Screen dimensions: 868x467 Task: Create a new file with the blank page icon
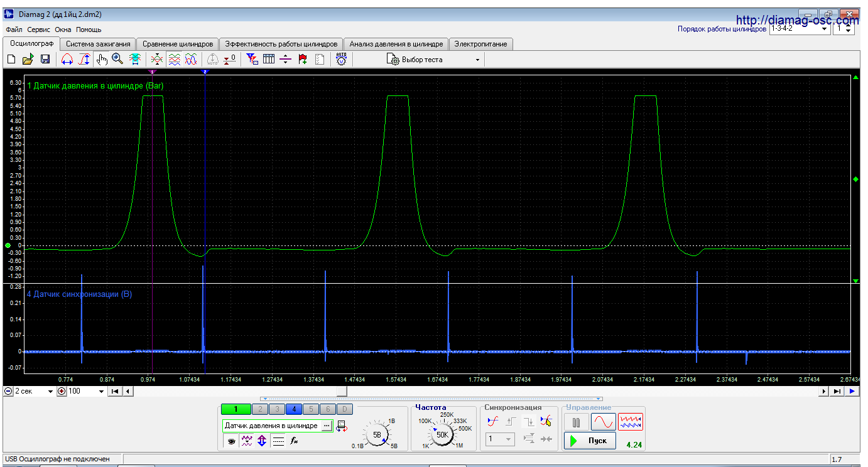pos(11,59)
